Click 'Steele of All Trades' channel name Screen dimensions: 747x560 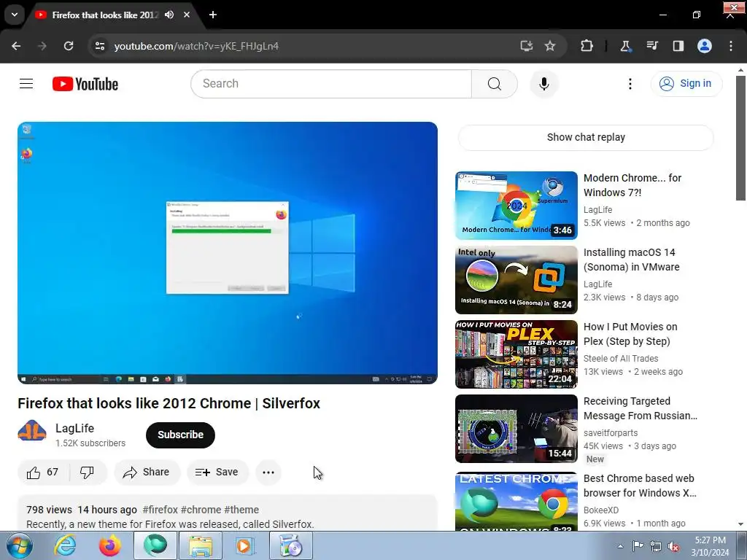[x=621, y=358]
